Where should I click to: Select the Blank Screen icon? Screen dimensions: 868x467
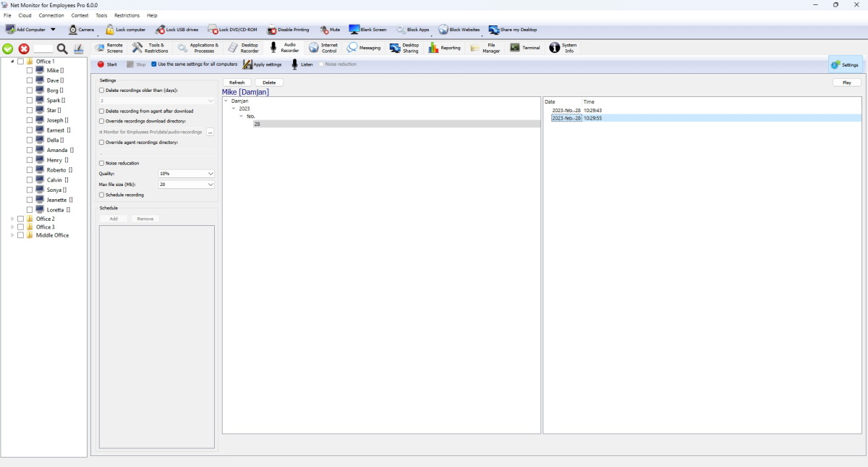tap(354, 30)
